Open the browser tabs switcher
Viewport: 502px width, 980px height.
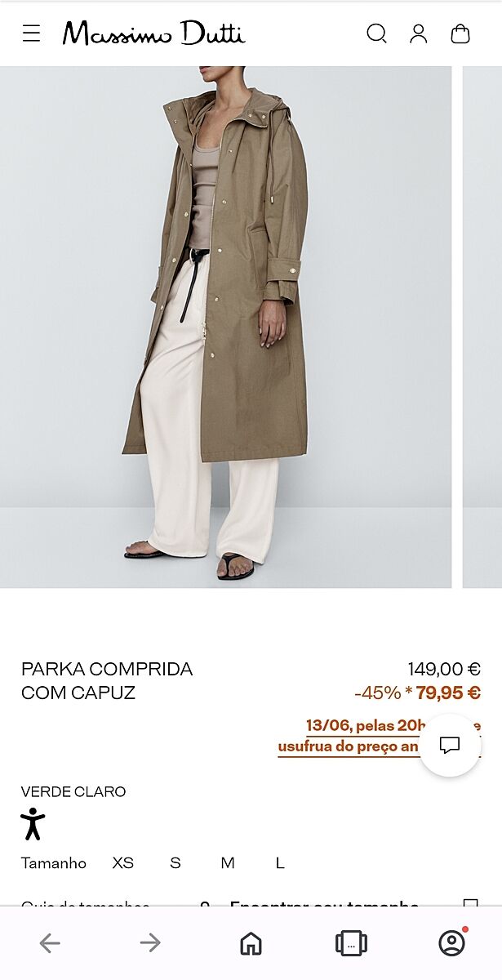(x=351, y=943)
